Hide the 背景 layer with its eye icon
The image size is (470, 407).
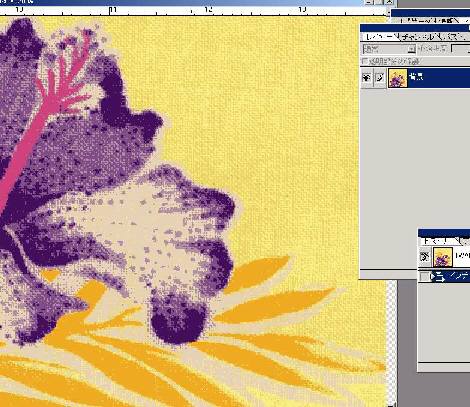tap(367, 78)
